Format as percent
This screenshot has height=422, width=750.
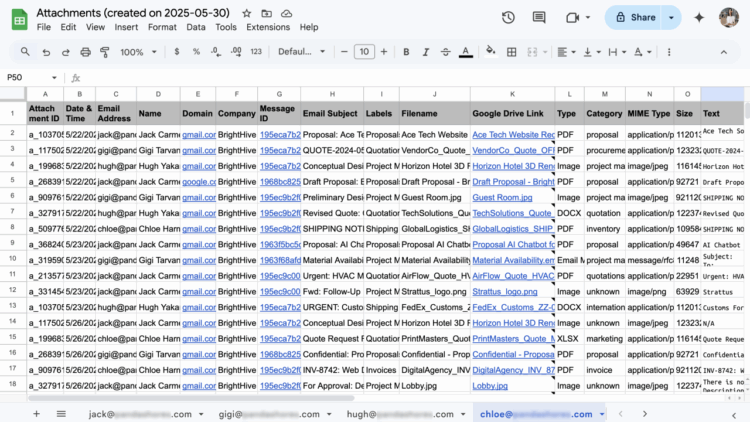[x=196, y=52]
